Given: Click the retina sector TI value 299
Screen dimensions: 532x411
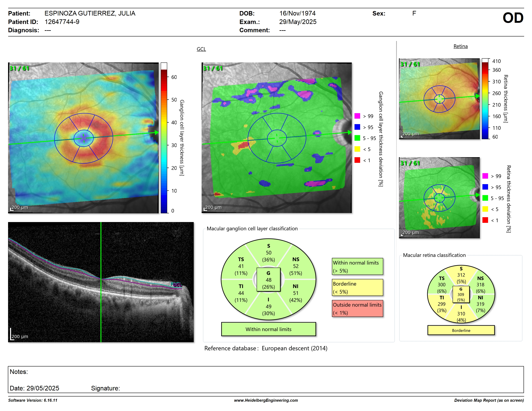Looking at the screenshot, I should click(441, 304).
